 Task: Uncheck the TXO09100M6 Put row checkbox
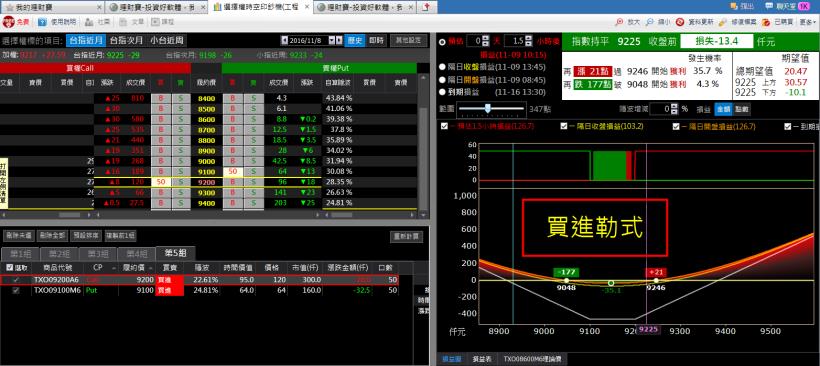pos(16,290)
